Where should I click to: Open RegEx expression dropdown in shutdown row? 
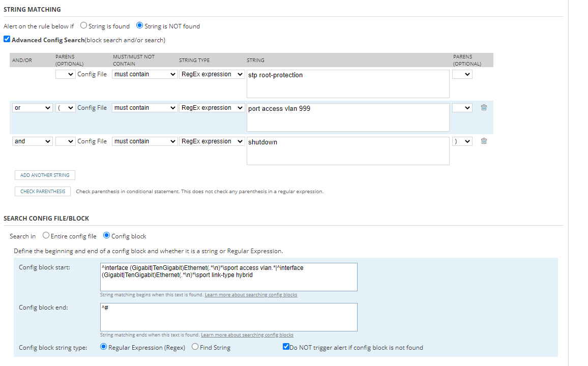pos(212,141)
